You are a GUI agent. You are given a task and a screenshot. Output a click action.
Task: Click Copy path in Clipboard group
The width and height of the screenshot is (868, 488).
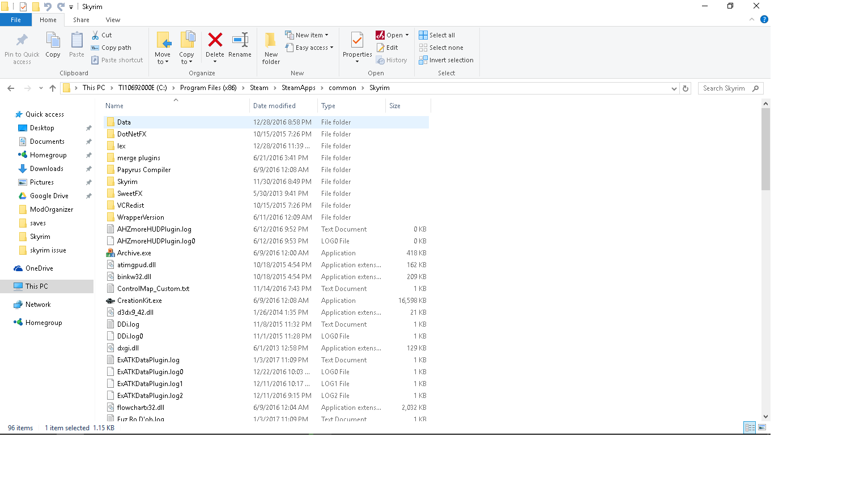point(112,48)
